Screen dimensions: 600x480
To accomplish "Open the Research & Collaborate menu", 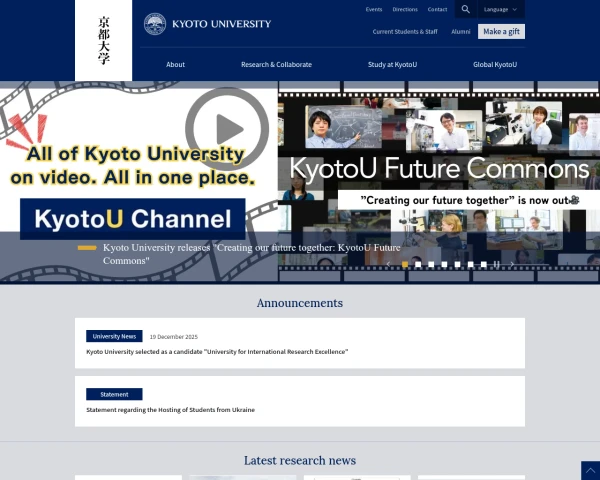I will tap(276, 64).
